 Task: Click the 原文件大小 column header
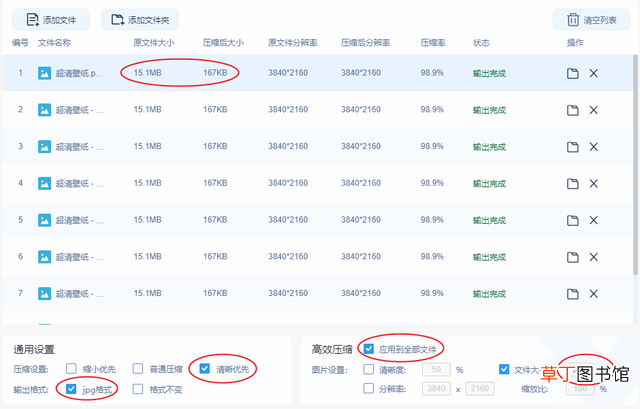point(153,42)
